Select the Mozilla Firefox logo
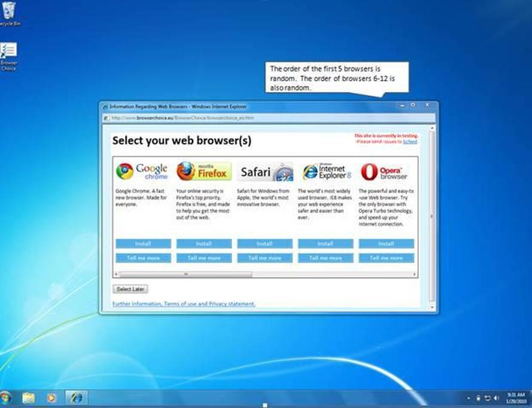This screenshot has height=408, width=532. [189, 170]
